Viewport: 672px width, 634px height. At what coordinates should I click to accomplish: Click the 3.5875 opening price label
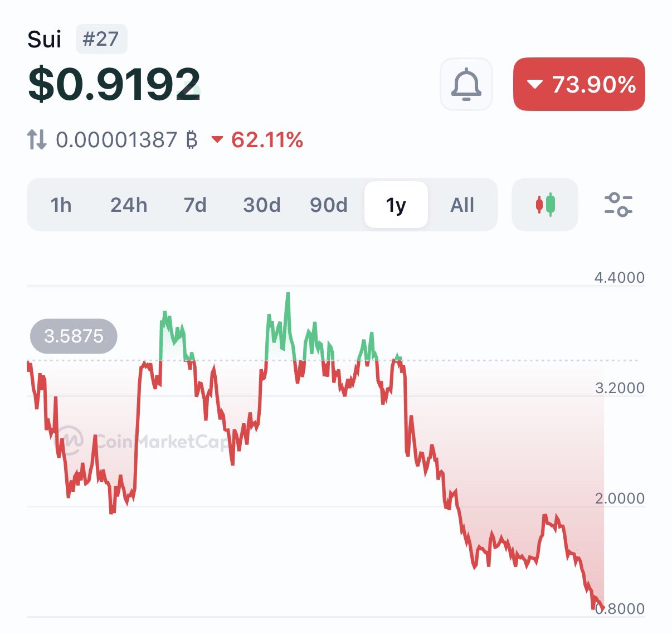pyautogui.click(x=74, y=336)
